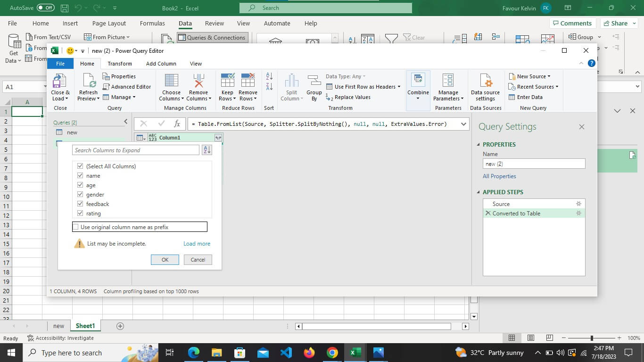Open Power Query help icon
This screenshot has width=644, height=362.
coord(591,63)
